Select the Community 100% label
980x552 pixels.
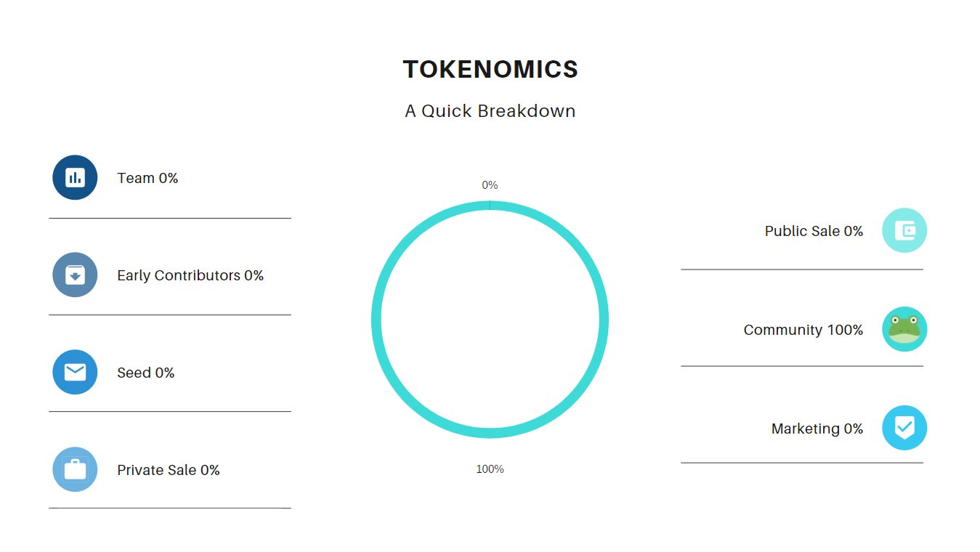click(x=803, y=330)
